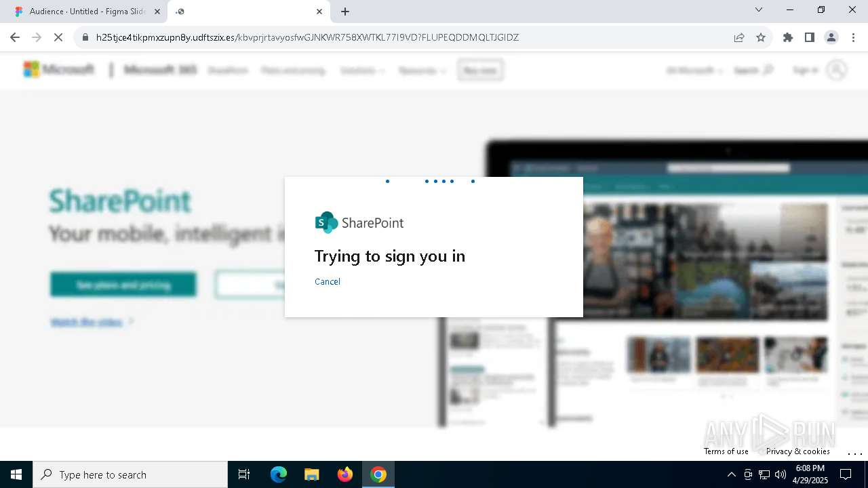Close the Figma Slides tab
This screenshot has width=868, height=488.
[157, 12]
